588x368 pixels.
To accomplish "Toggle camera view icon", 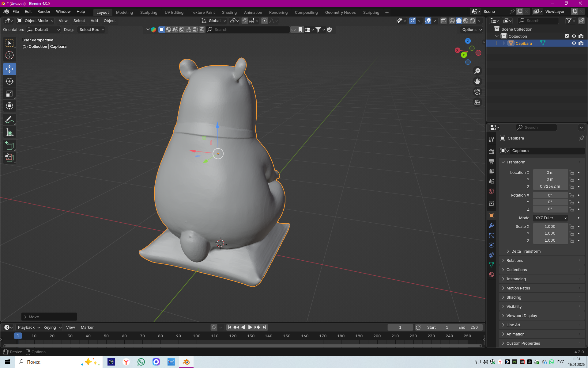I will click(x=477, y=92).
